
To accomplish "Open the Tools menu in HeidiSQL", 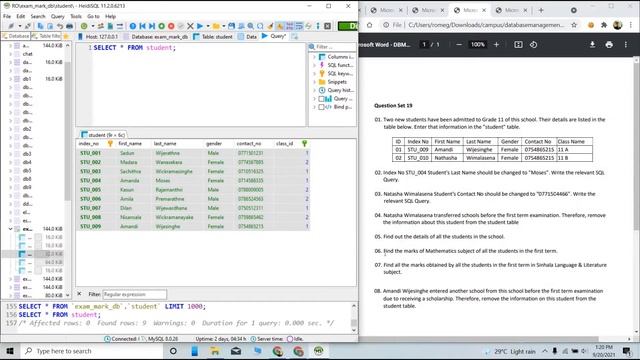I will (76, 16).
